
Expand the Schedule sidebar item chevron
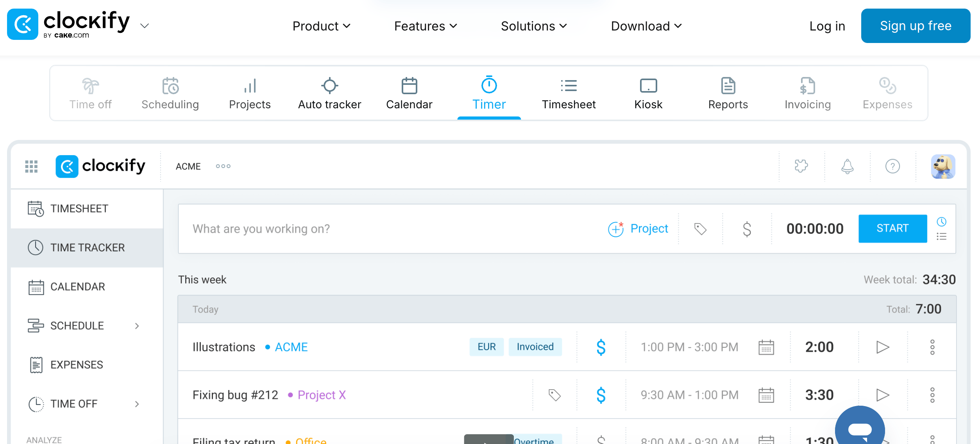(x=137, y=326)
